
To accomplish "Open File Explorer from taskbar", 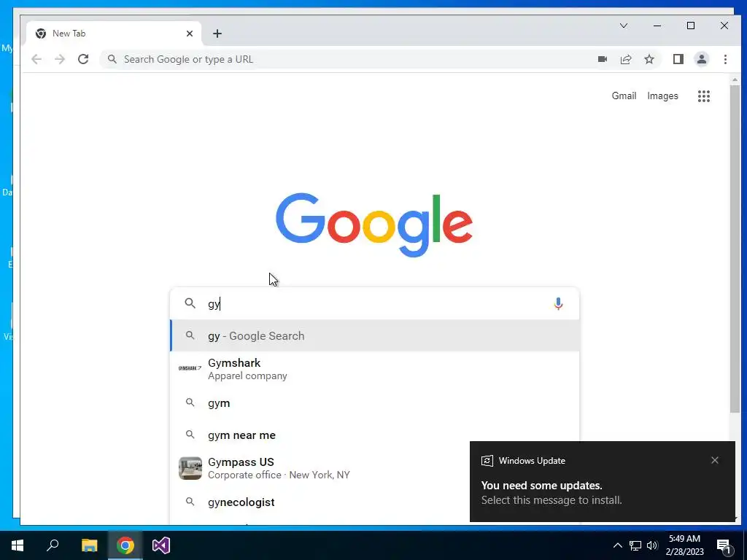I will (x=89, y=545).
